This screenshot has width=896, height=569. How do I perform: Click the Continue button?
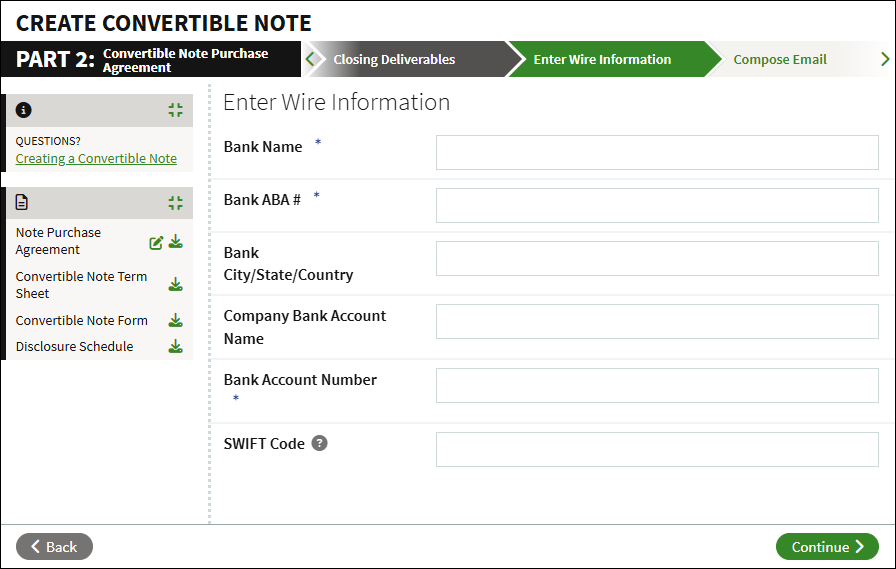click(827, 547)
